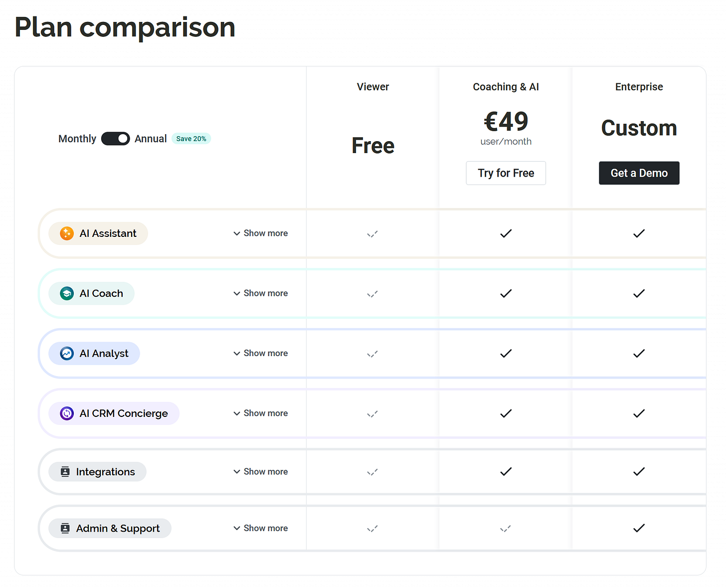Image resolution: width=726 pixels, height=588 pixels.
Task: Click Enterprise checkmark for Admin & Support
Action: [x=639, y=528]
